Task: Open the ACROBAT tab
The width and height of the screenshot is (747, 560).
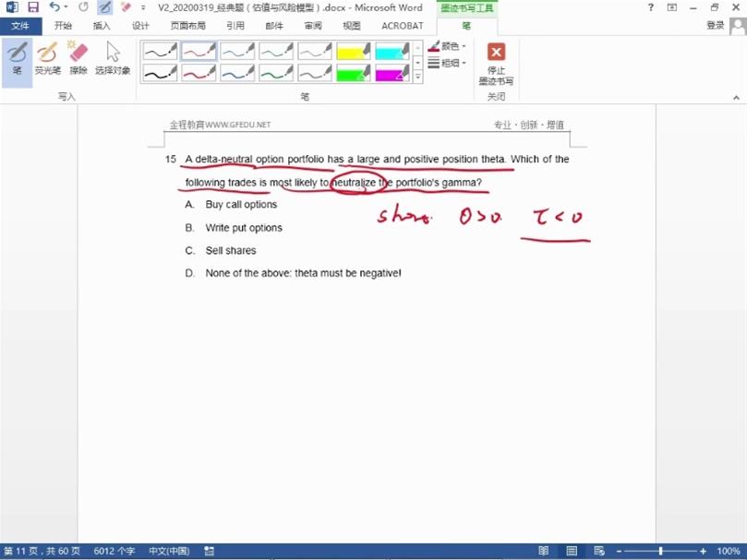Action: click(403, 26)
